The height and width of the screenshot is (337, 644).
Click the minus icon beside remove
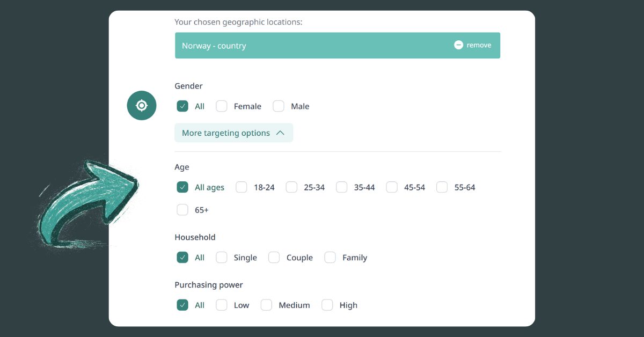[458, 45]
